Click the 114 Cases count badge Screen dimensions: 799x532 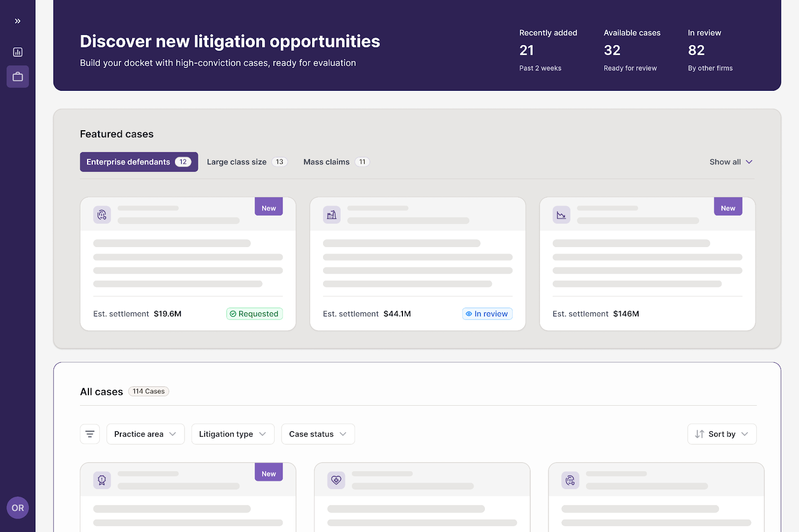[x=149, y=391]
